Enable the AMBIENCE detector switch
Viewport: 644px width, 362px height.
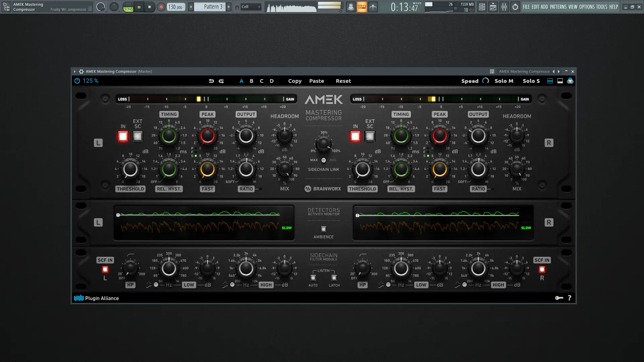324,229
